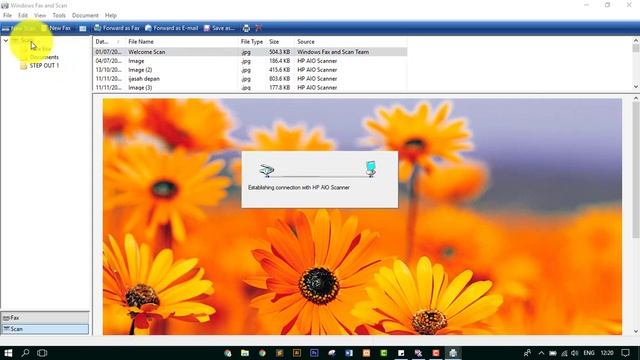Click the taskbar clock
Image resolution: width=640 pixels, height=360 pixels.
pyautogui.click(x=607, y=353)
